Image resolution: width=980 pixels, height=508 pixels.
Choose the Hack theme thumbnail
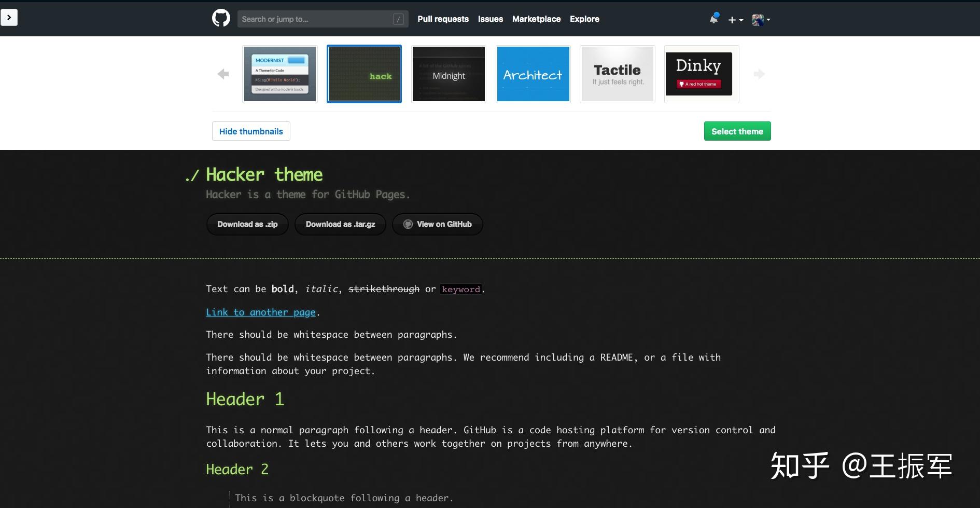click(x=364, y=74)
